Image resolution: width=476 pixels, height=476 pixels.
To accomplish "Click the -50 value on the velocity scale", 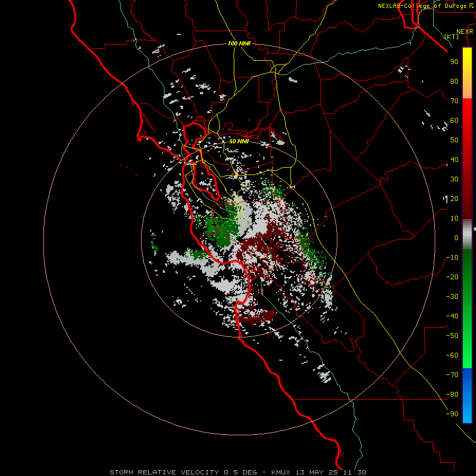I will [452, 336].
